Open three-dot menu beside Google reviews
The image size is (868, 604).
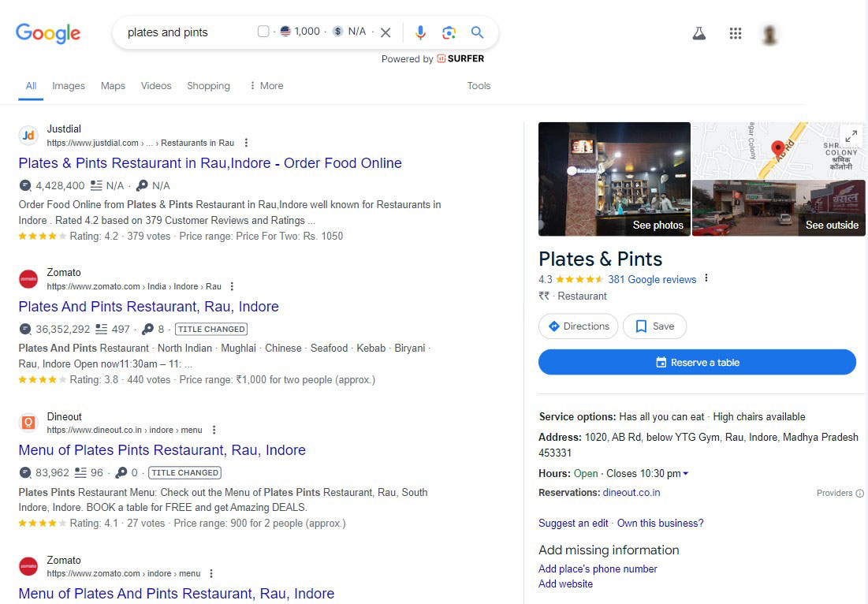(706, 278)
